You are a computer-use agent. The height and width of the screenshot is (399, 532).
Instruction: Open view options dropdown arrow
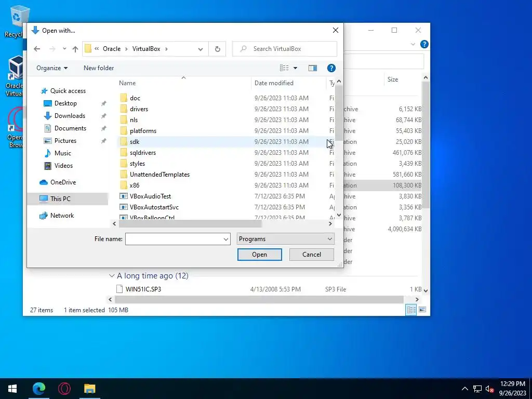(x=295, y=68)
